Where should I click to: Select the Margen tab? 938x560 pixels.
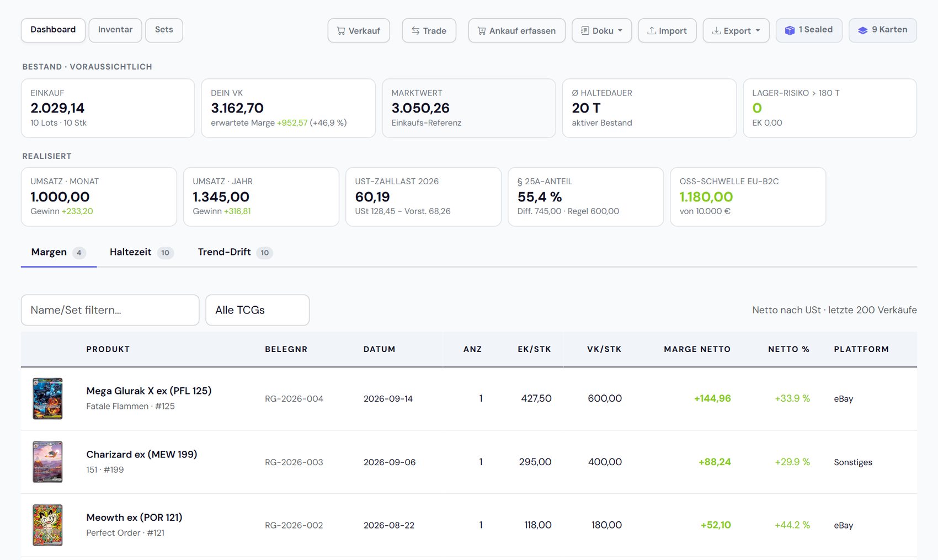pos(58,253)
